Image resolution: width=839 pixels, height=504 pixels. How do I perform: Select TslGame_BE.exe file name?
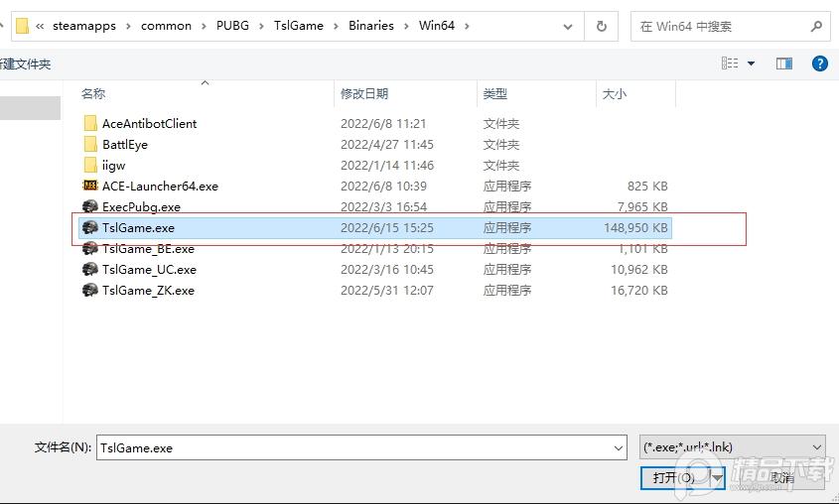pyautogui.click(x=148, y=248)
